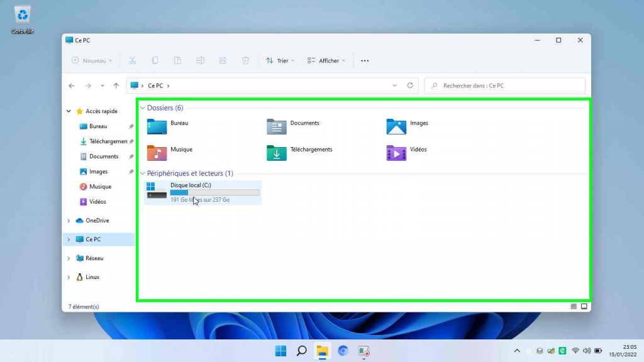Click the Copy icon in toolbar

pyautogui.click(x=155, y=60)
